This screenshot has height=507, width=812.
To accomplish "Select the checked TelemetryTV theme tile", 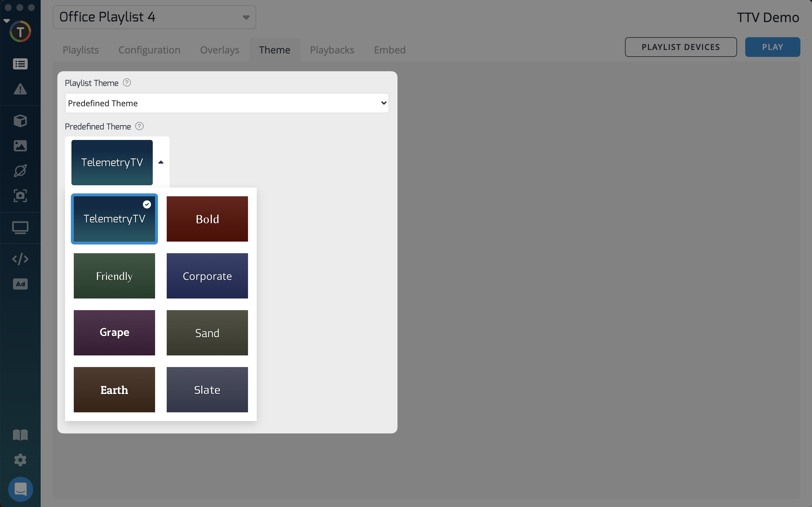I will 114,219.
